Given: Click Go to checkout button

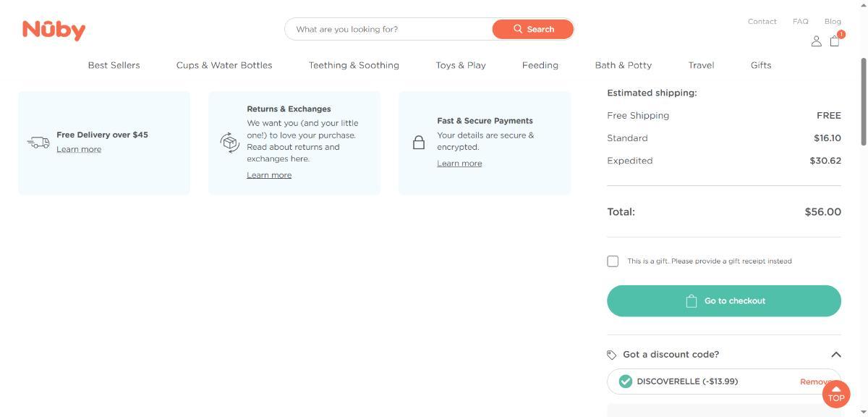Looking at the screenshot, I should (x=723, y=301).
